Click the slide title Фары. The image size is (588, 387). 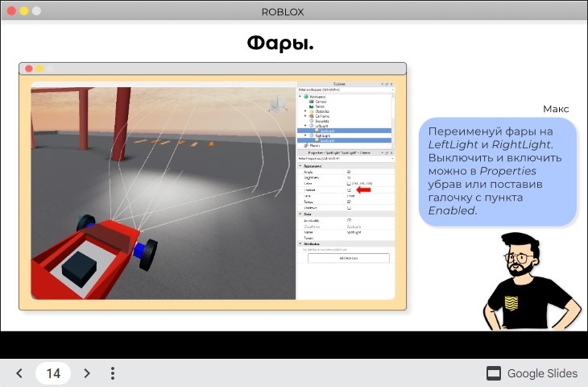click(x=280, y=44)
